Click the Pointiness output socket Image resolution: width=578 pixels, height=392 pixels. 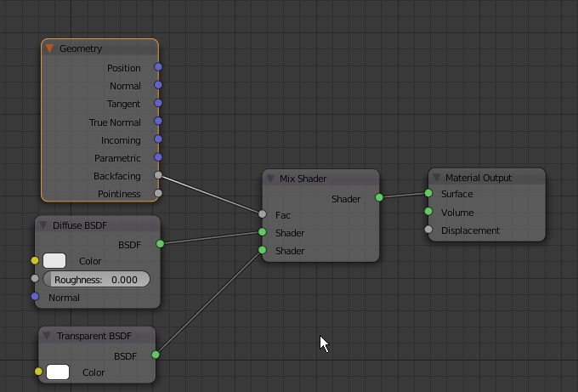pyautogui.click(x=158, y=193)
